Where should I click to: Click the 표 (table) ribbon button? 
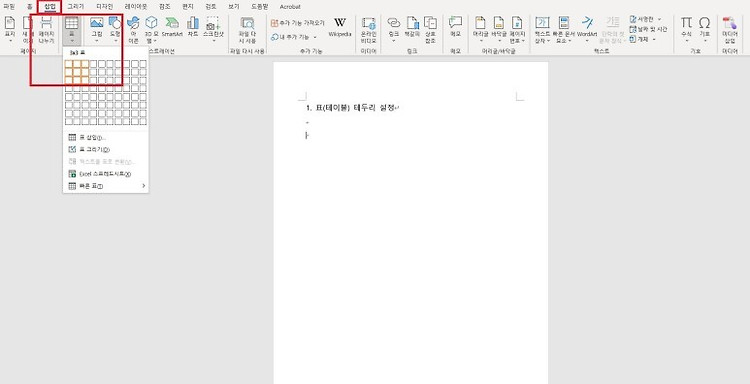point(72,30)
